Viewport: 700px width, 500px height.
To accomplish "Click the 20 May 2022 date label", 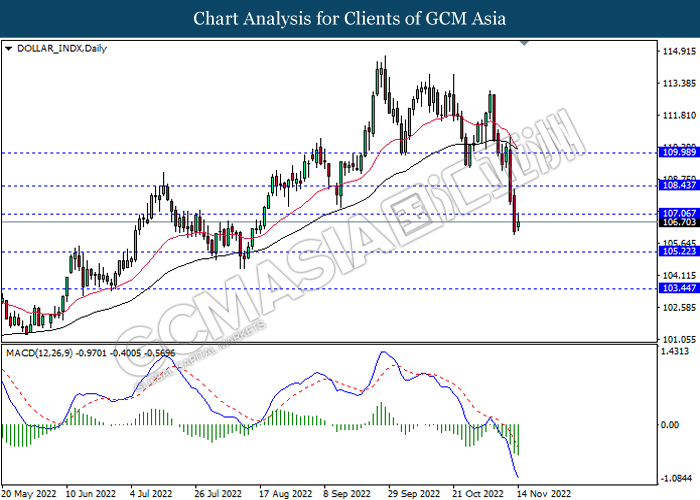I will pos(29,493).
